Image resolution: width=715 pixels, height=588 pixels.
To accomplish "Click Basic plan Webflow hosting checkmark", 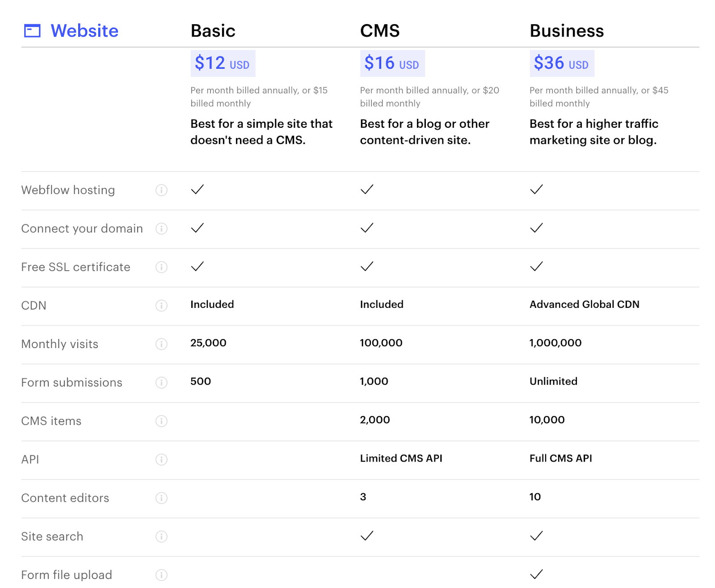I will (197, 189).
